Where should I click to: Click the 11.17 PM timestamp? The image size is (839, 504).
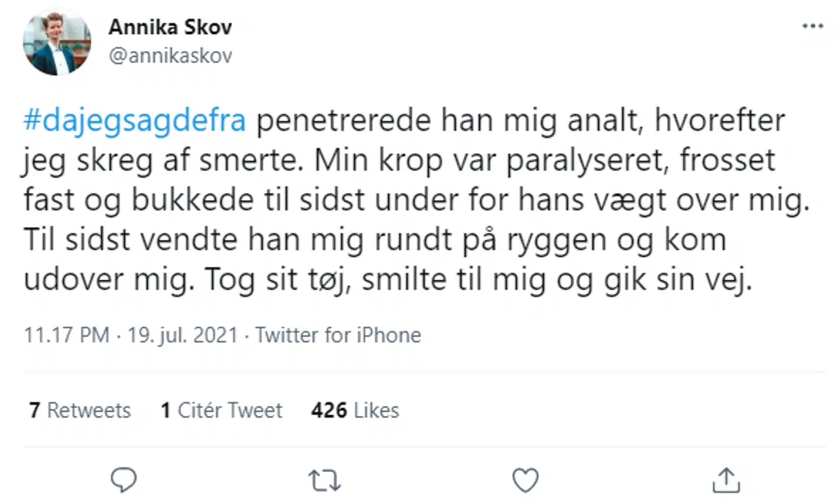pyautogui.click(x=66, y=335)
